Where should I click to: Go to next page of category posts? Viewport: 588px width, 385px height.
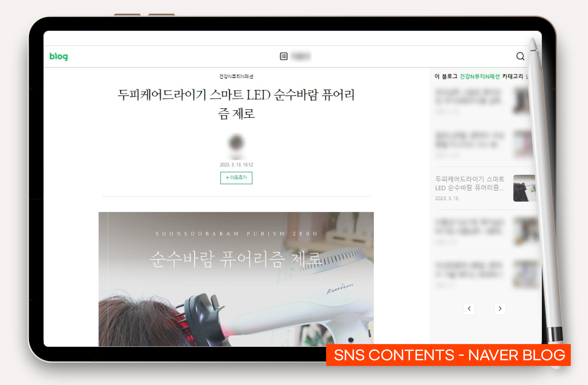point(500,309)
